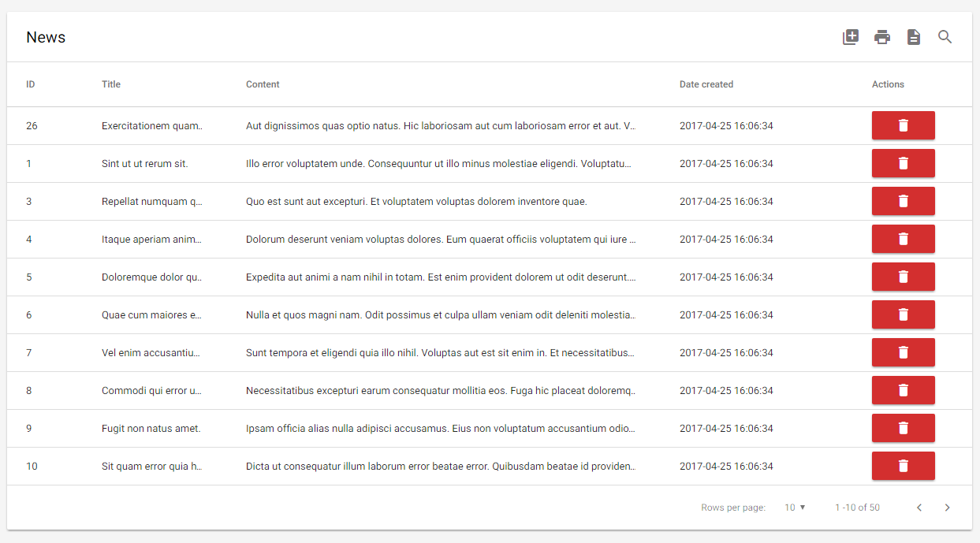Image resolution: width=980 pixels, height=543 pixels.
Task: Delete the "Commodi qui error" news row
Action: coord(903,390)
